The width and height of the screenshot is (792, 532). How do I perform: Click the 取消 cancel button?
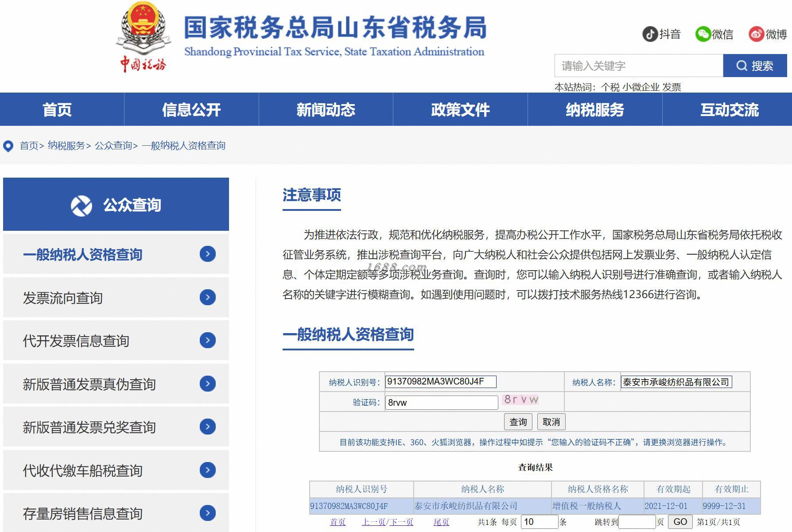[x=551, y=422]
